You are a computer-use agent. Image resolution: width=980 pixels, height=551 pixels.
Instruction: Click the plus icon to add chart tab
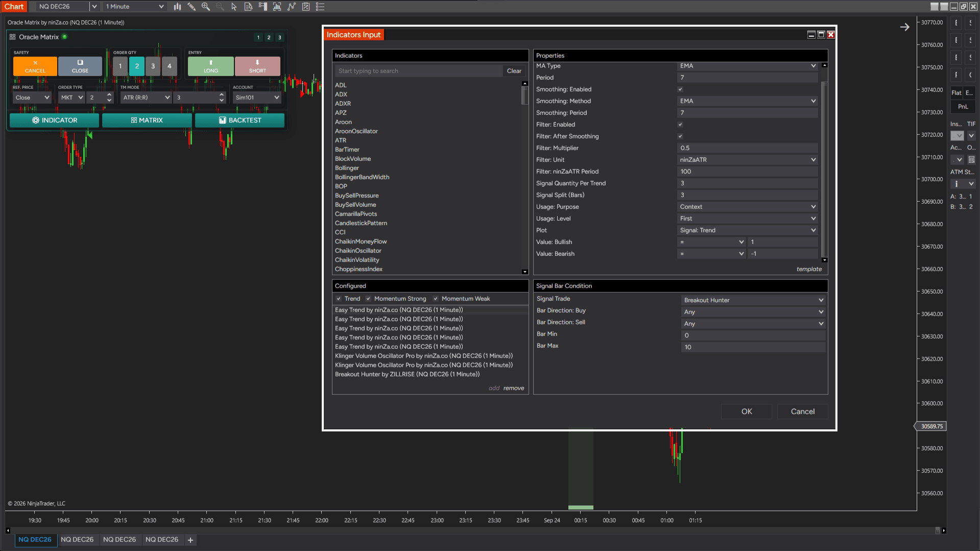[x=190, y=540]
